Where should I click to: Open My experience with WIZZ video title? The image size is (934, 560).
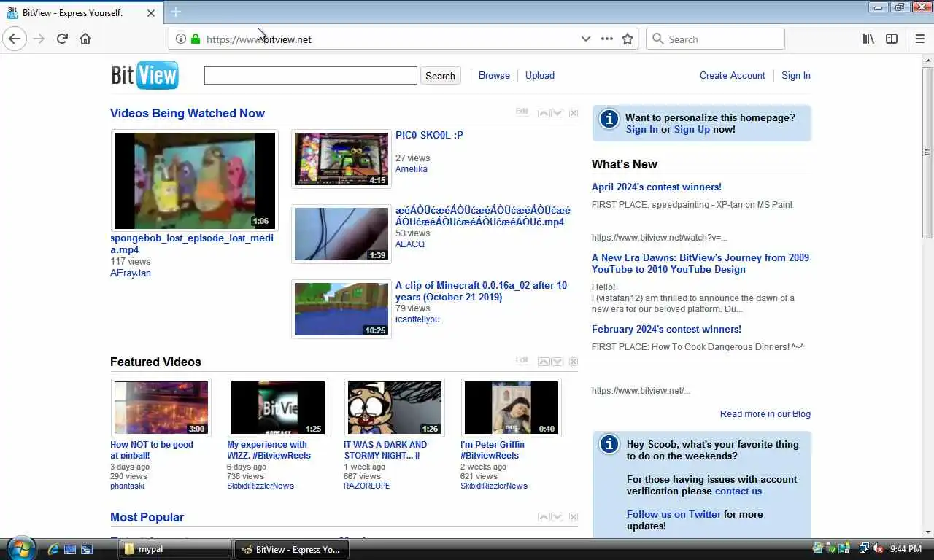point(269,450)
